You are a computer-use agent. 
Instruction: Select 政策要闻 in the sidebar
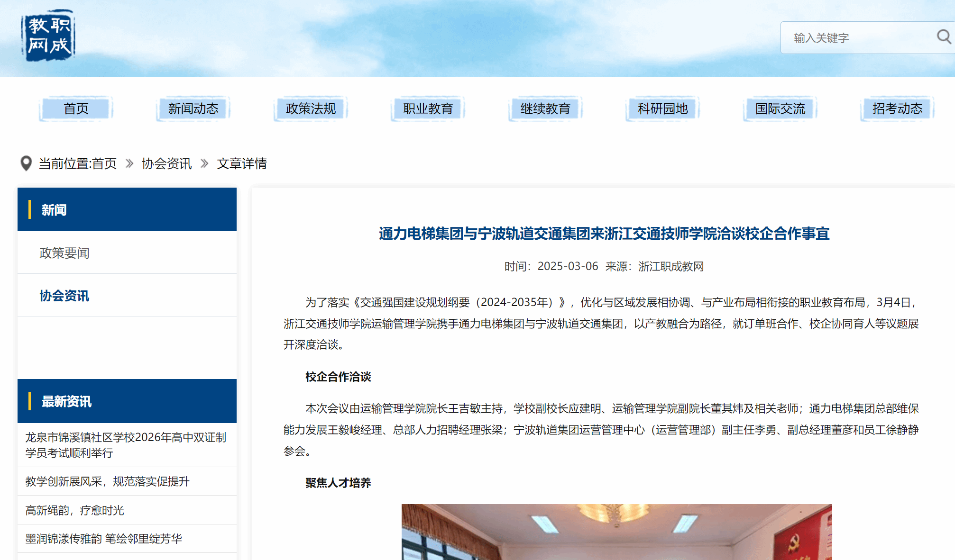click(64, 253)
